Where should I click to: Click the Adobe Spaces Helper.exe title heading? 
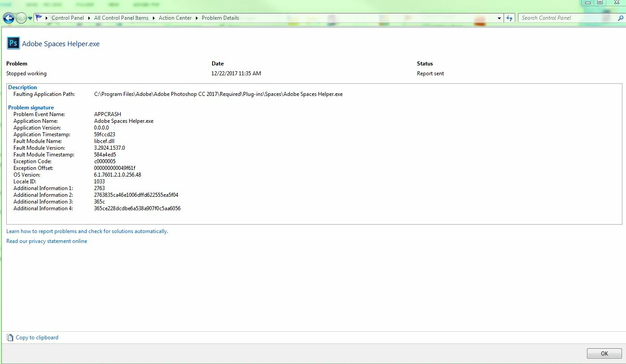pos(61,44)
